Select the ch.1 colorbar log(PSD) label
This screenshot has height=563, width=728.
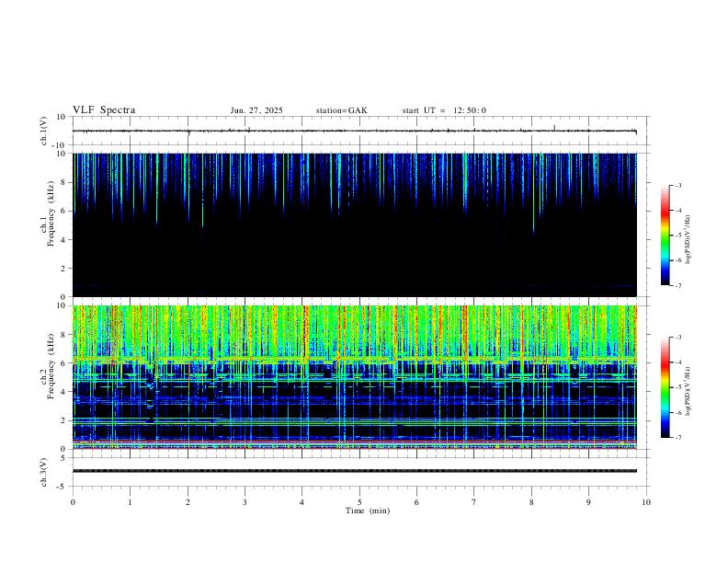pos(688,240)
